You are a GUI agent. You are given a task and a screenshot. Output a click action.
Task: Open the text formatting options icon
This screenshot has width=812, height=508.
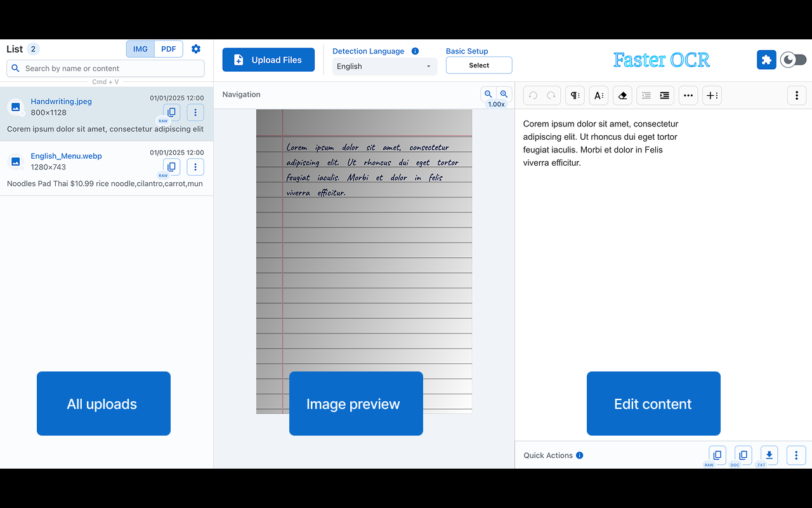(x=598, y=95)
